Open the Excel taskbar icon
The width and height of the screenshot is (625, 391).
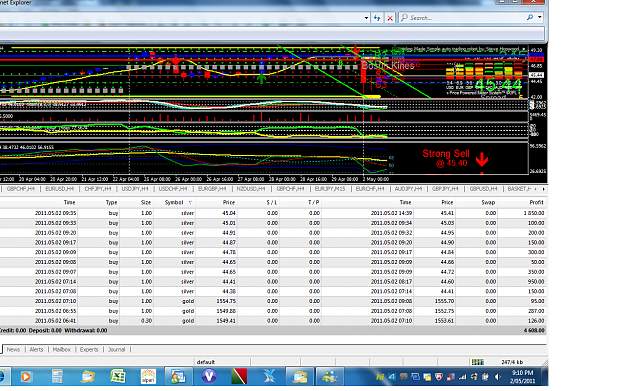(x=118, y=377)
